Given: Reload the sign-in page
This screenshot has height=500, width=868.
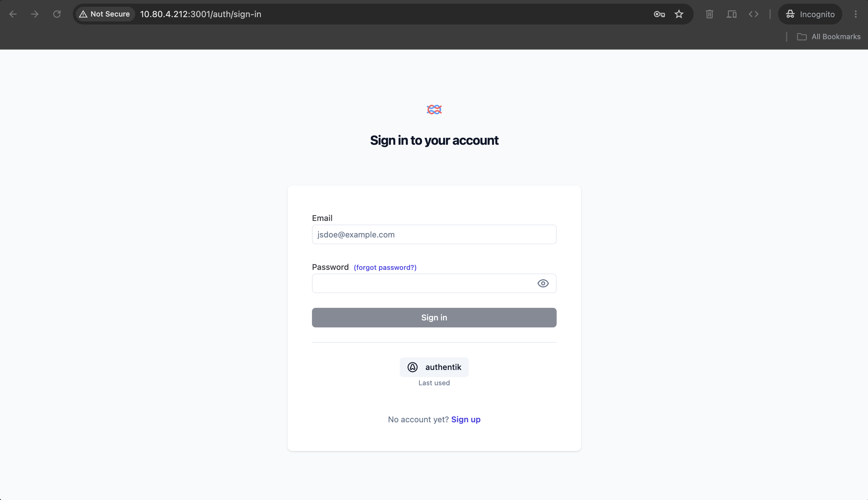Looking at the screenshot, I should [57, 14].
